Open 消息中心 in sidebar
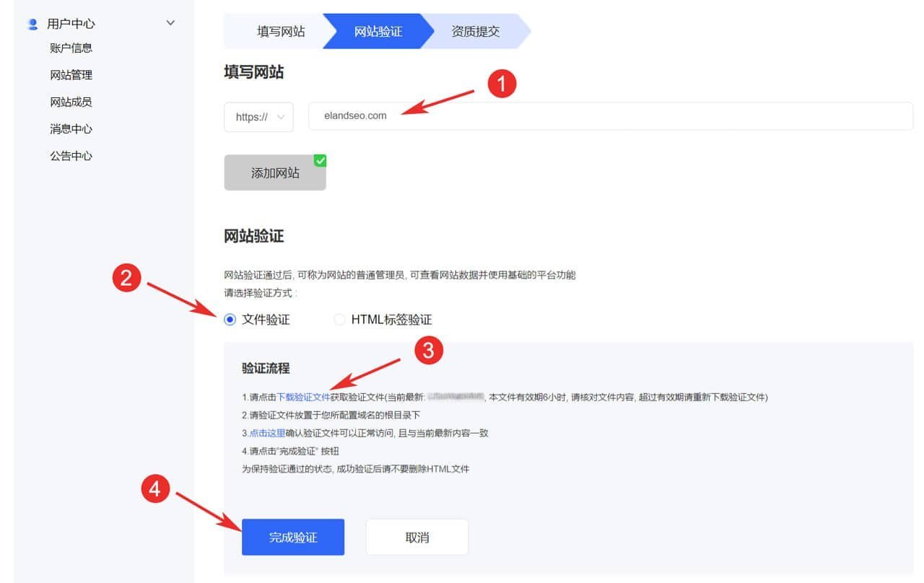The height and width of the screenshot is (583, 924). point(71,129)
